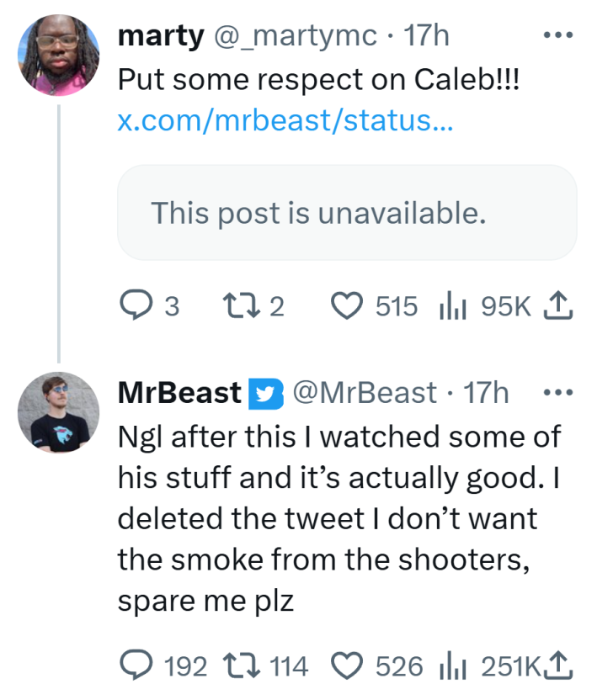Like marty's tweet with the heart icon
597x700 pixels.
point(349,305)
